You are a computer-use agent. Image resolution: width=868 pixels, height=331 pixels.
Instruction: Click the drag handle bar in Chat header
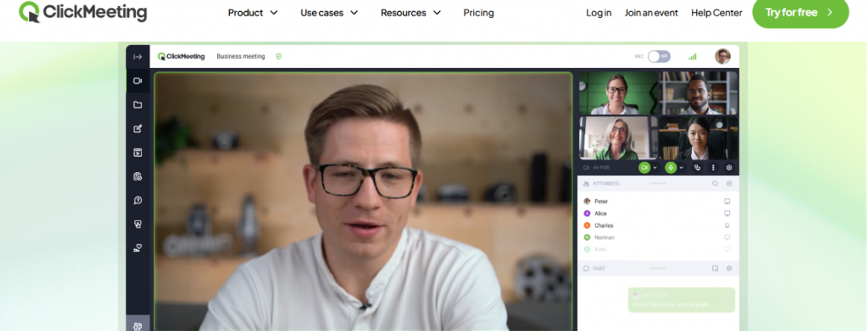pos(658,268)
